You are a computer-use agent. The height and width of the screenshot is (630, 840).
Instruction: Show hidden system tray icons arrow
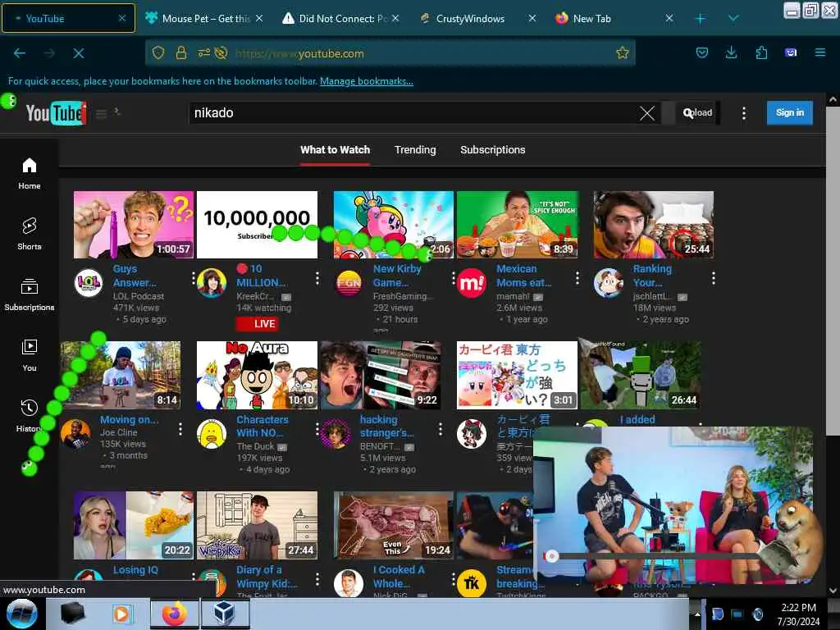tap(697, 614)
